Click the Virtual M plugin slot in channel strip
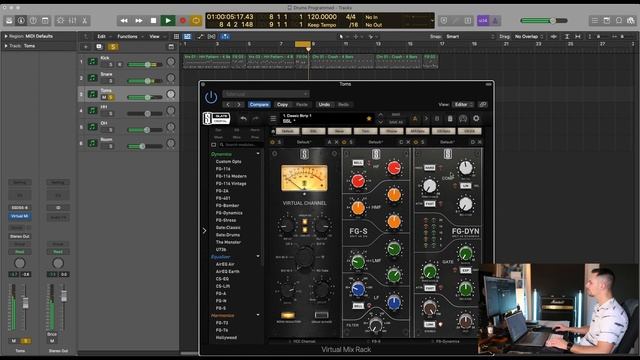The width and height of the screenshot is (640, 360). [x=20, y=216]
